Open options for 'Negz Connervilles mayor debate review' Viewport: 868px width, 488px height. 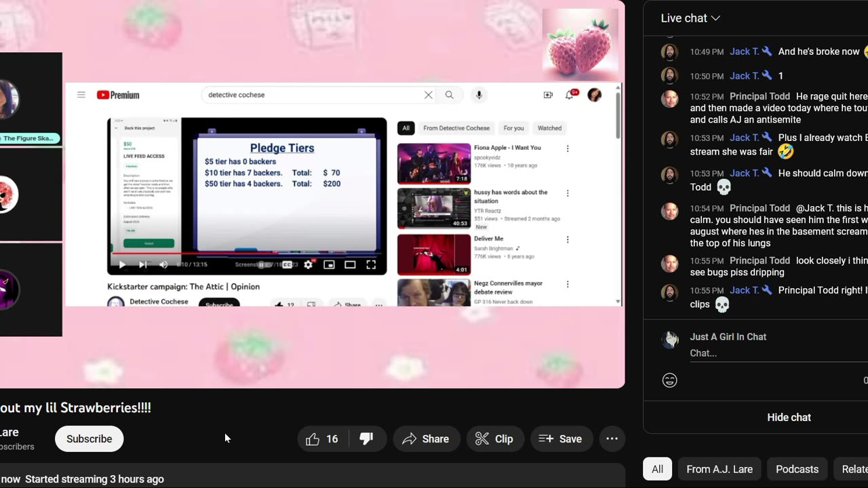click(x=568, y=285)
